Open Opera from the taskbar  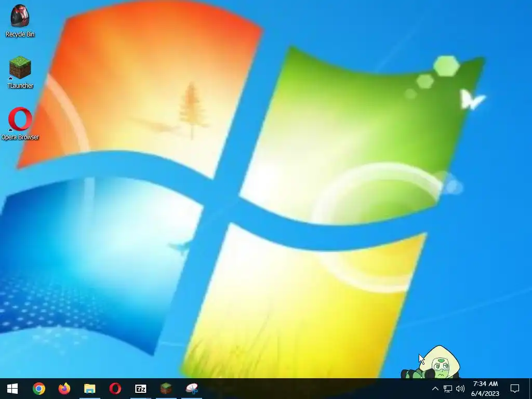click(x=115, y=389)
